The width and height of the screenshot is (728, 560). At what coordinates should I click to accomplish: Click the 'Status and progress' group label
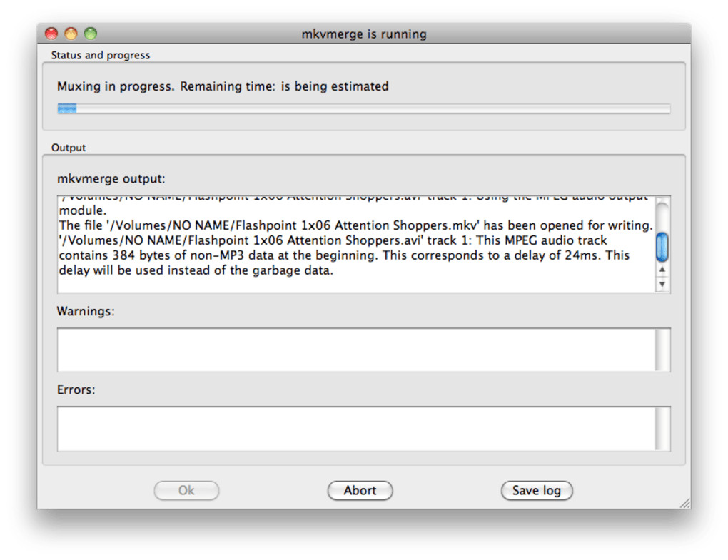pos(101,55)
